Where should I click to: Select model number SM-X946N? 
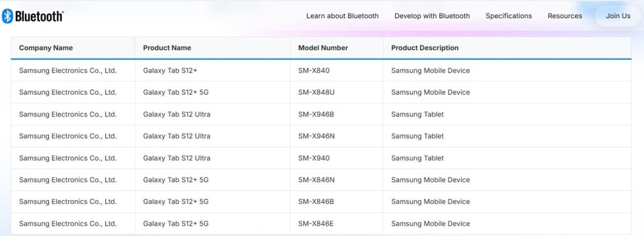pos(316,136)
